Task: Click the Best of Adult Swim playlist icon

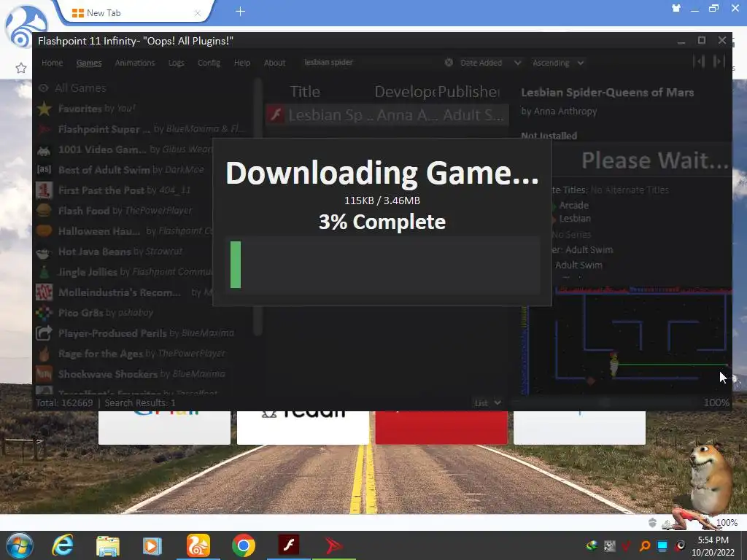Action: (44, 170)
